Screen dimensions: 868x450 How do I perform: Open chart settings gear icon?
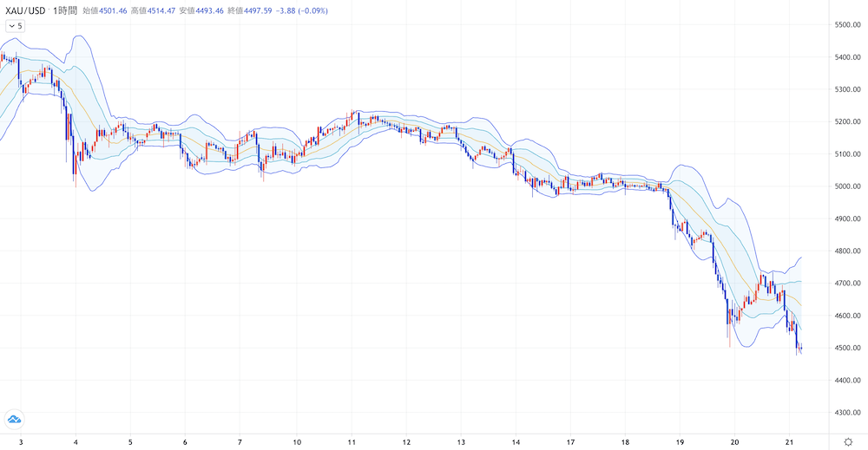(848, 441)
